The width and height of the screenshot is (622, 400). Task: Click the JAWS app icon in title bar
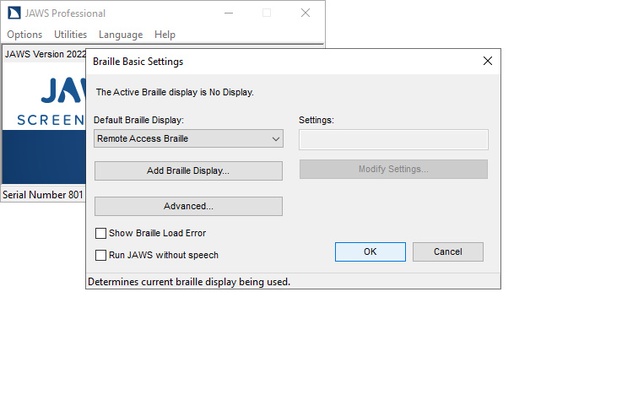click(x=11, y=13)
